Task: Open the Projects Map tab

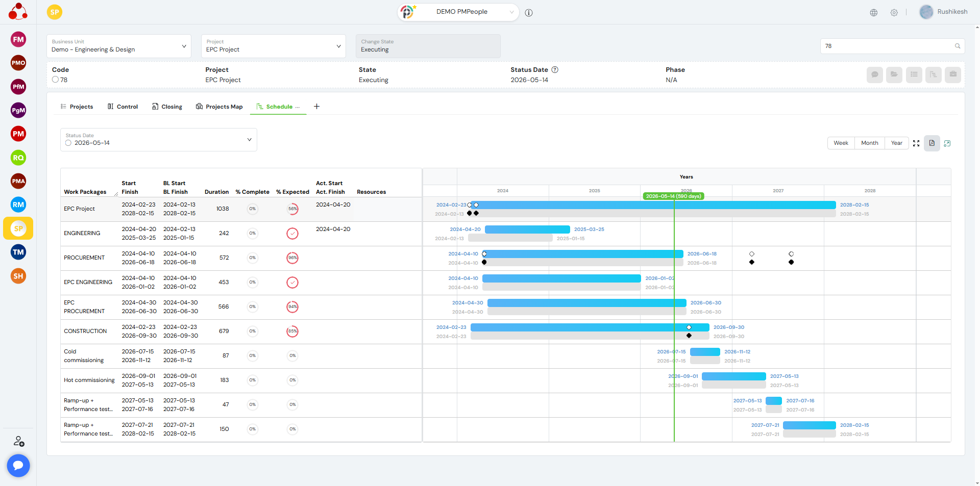Action: [x=219, y=107]
